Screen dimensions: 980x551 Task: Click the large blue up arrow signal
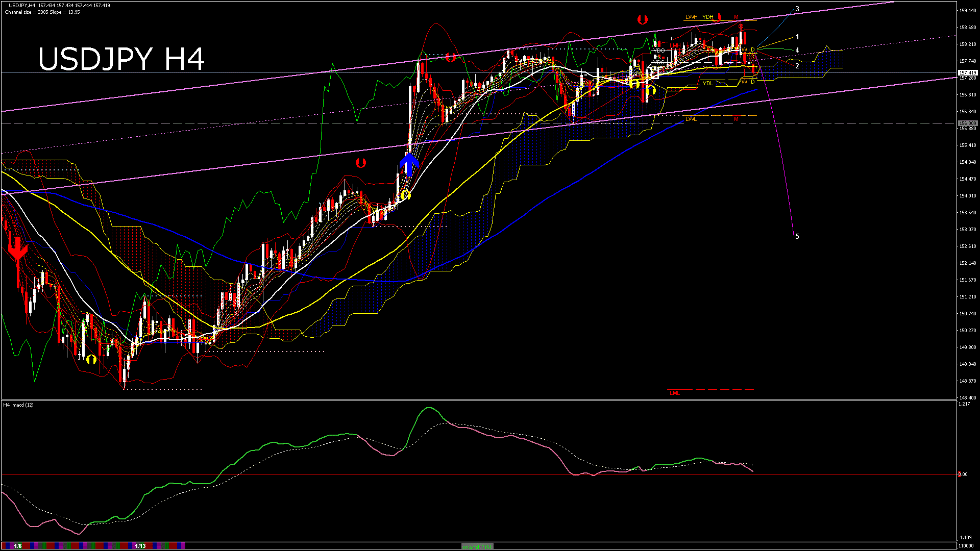tap(409, 165)
